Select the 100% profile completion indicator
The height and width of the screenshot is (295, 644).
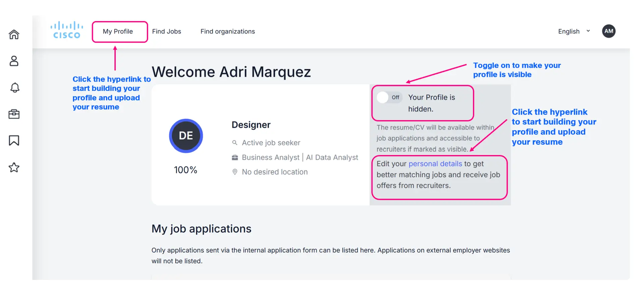coord(185,170)
